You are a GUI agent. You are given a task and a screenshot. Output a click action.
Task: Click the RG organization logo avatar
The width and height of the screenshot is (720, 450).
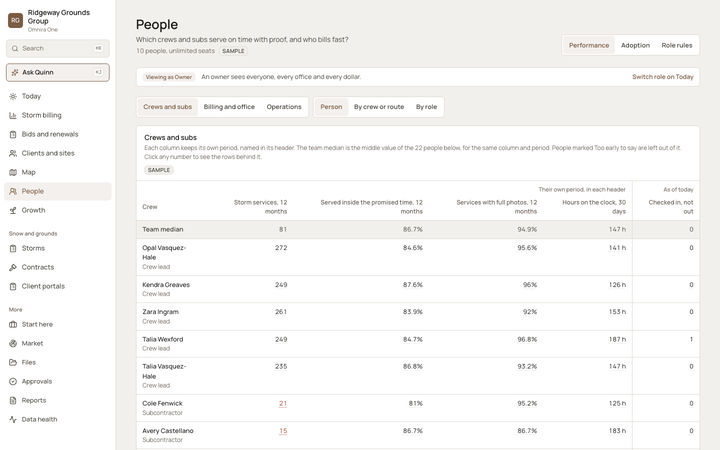tap(15, 20)
